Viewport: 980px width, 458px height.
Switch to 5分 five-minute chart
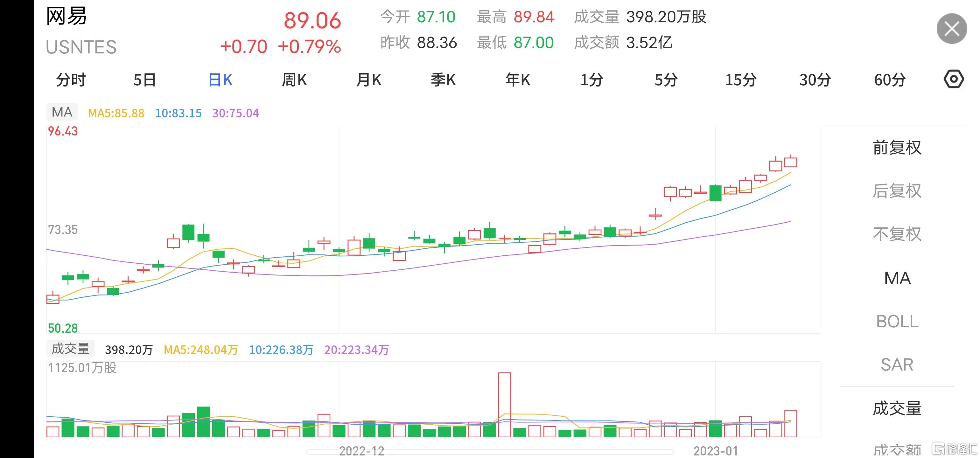pyautogui.click(x=666, y=80)
